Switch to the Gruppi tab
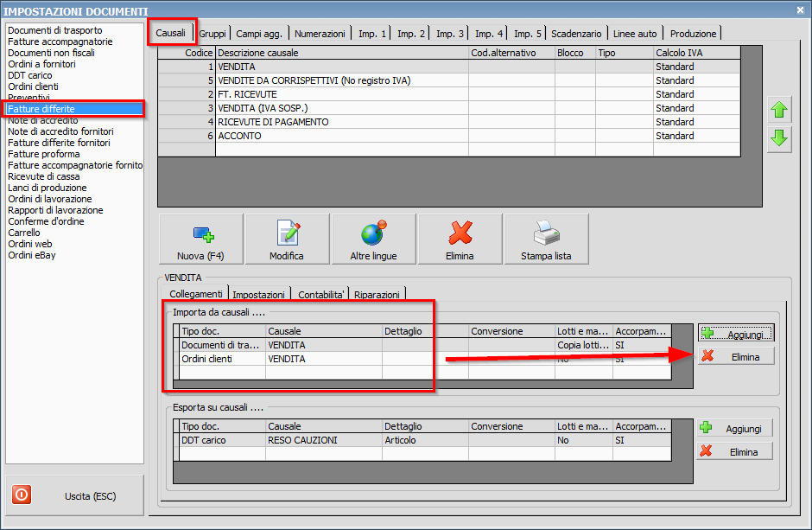The image size is (812, 530). click(x=213, y=34)
